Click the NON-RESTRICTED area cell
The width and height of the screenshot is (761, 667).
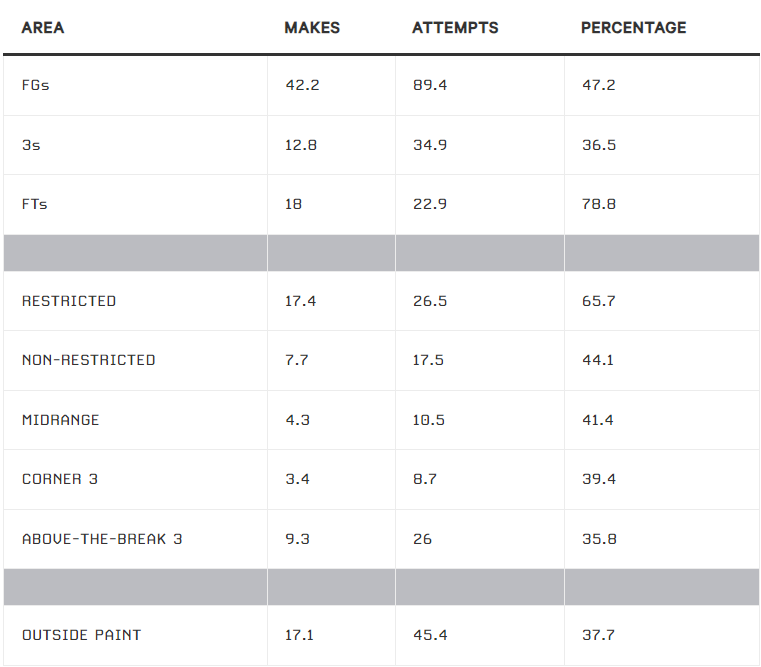(89, 360)
